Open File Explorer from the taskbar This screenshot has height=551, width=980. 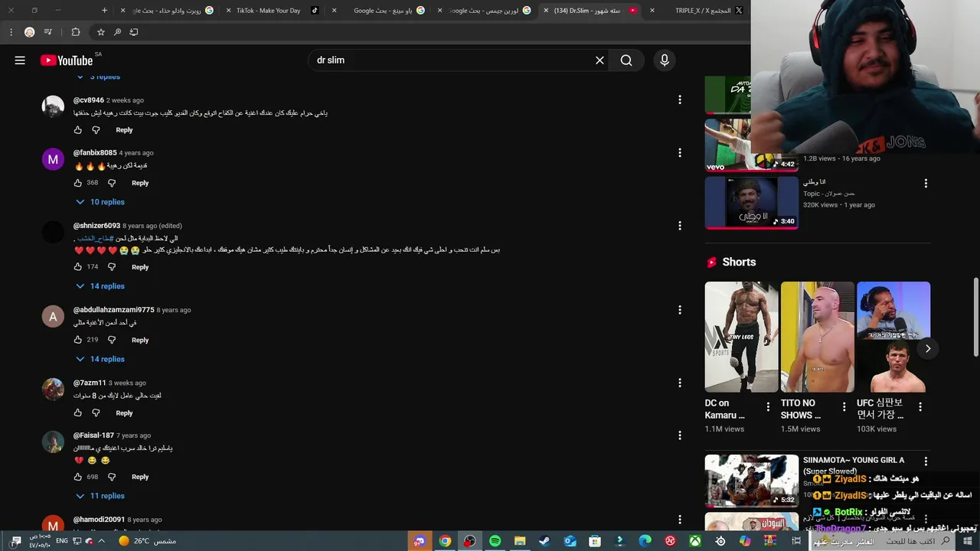tap(520, 541)
